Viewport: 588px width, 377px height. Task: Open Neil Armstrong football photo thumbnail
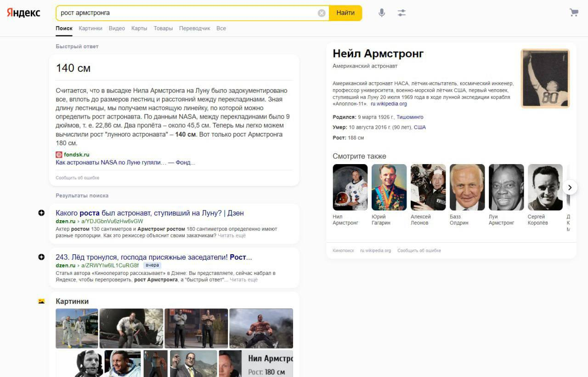coord(545,78)
